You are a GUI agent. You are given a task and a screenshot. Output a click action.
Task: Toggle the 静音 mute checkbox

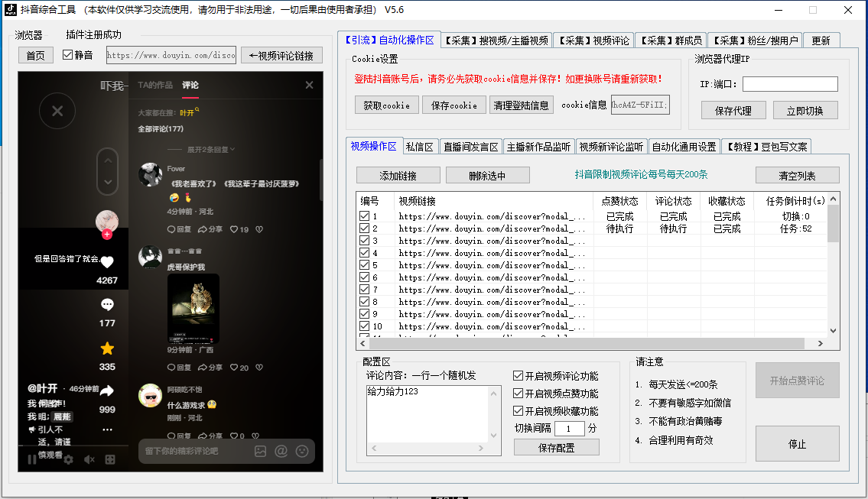(x=67, y=55)
